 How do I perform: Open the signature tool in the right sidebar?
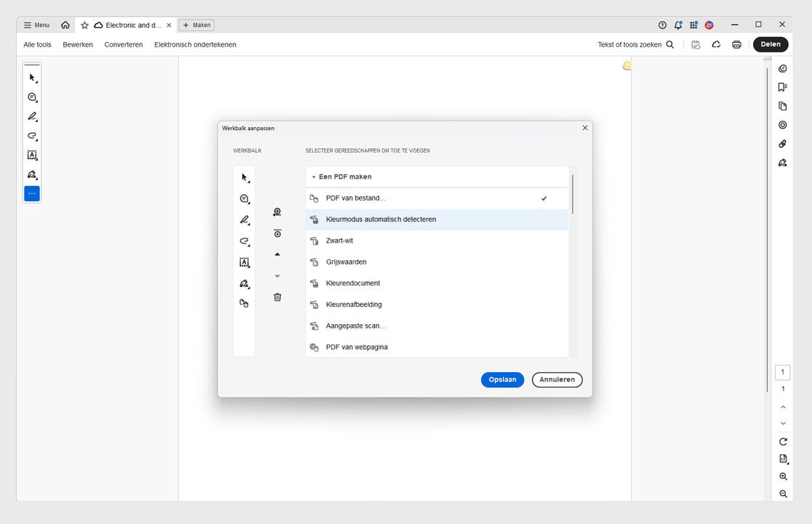(x=782, y=162)
